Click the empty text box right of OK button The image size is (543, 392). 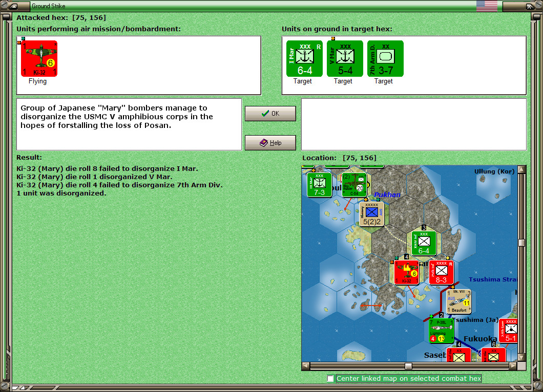pyautogui.click(x=414, y=124)
